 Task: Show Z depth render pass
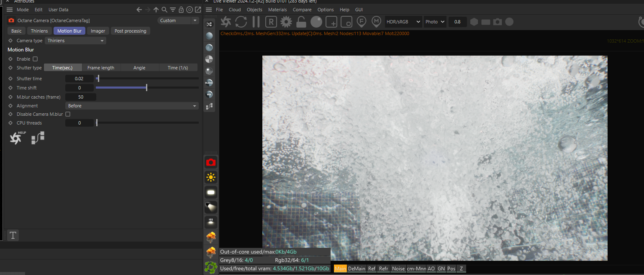pyautogui.click(x=461, y=269)
